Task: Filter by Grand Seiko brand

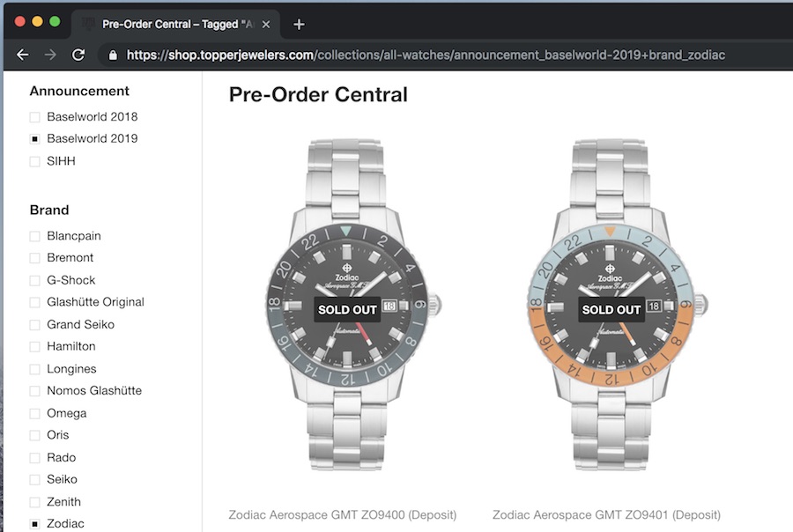Action: (x=35, y=325)
